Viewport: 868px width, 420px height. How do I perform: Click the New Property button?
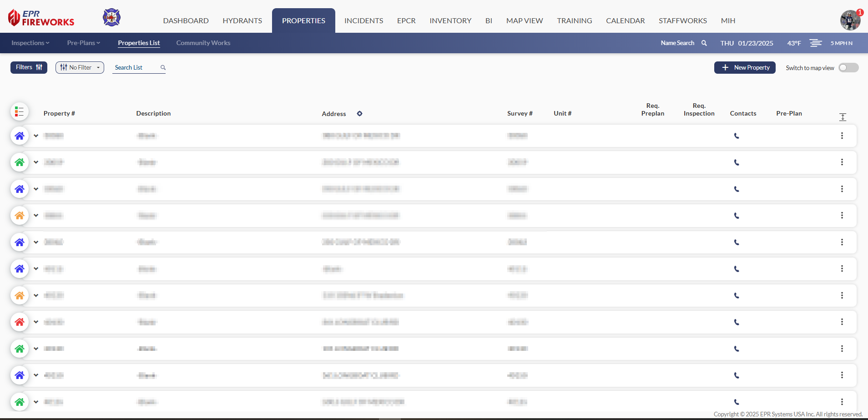click(745, 68)
